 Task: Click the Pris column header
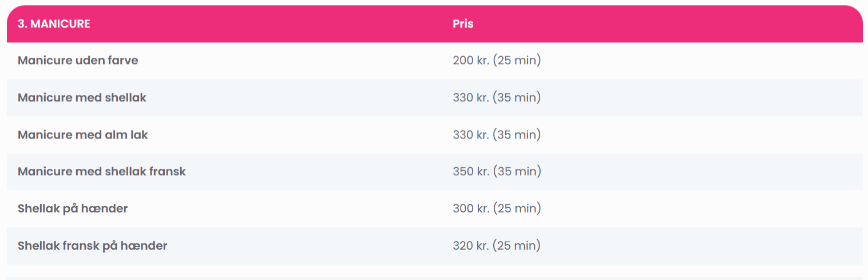[463, 24]
